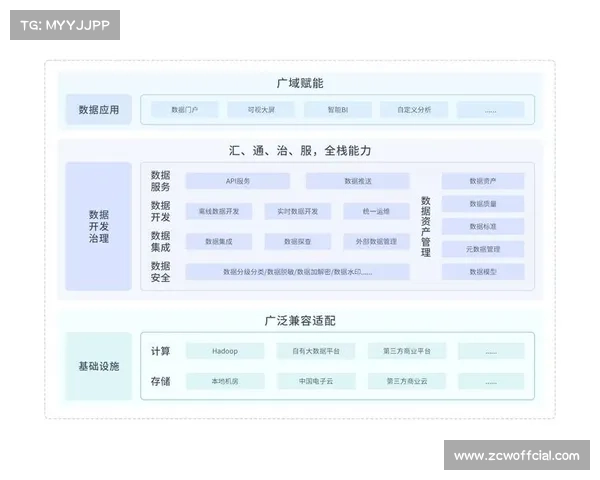
Task: Click the 广泛兼容适配 heading
Action: point(300,320)
